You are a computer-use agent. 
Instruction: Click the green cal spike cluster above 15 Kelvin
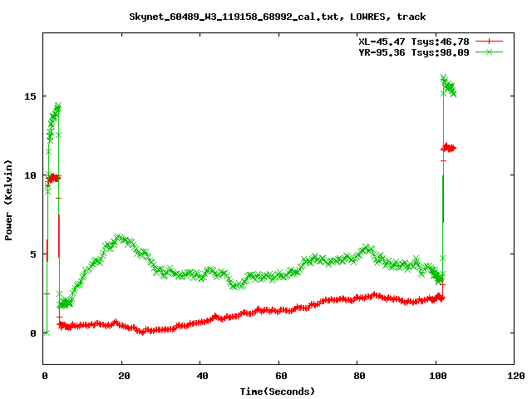coord(449,86)
